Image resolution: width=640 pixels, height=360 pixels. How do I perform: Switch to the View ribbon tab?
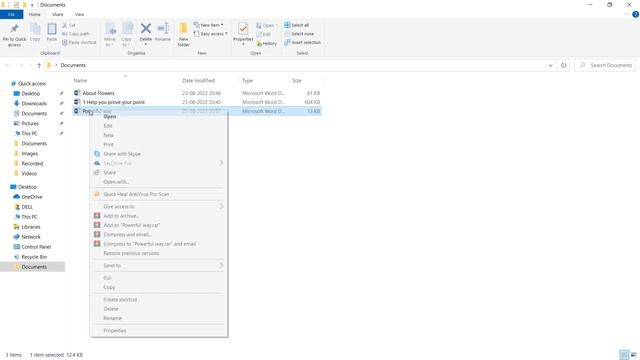pos(79,14)
